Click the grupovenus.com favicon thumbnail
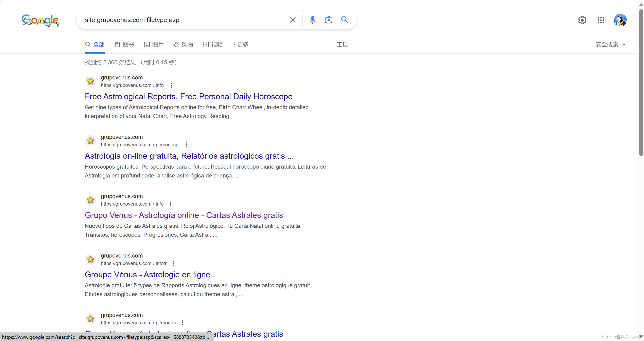 90,81
